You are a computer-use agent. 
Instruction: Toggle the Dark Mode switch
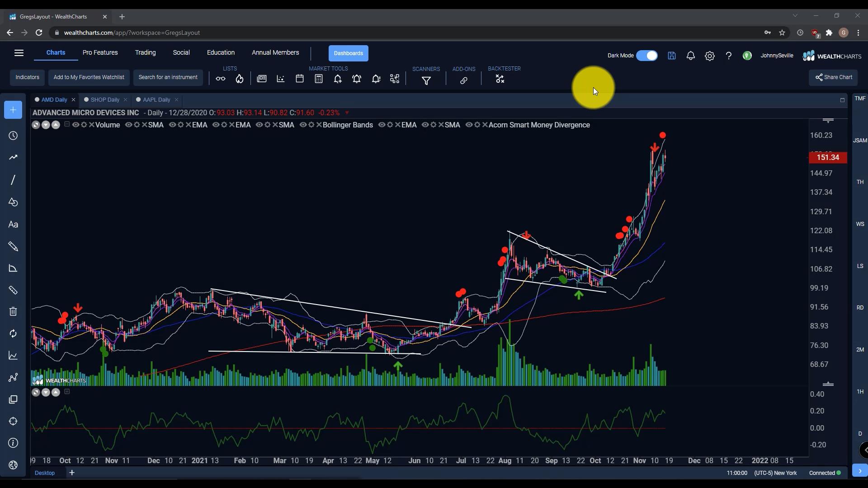coord(647,56)
